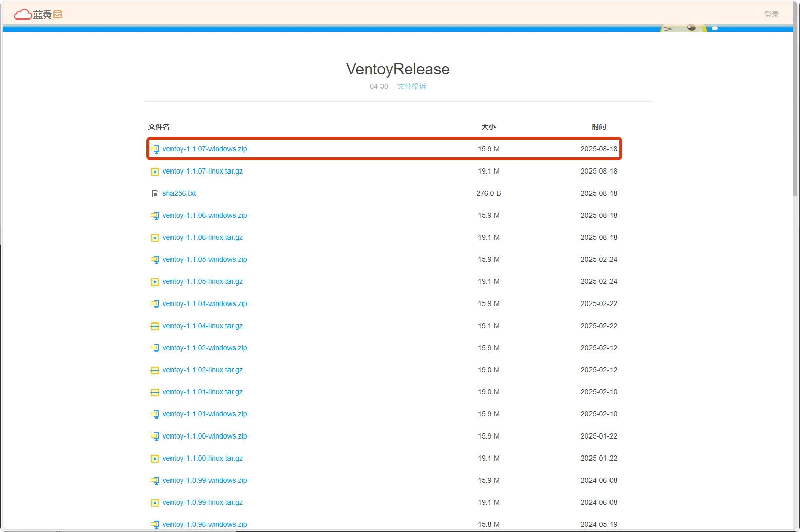This screenshot has height=532, width=800.
Task: Click the icon beside ventoy-1.1.04-windows.zip
Action: [x=155, y=304]
